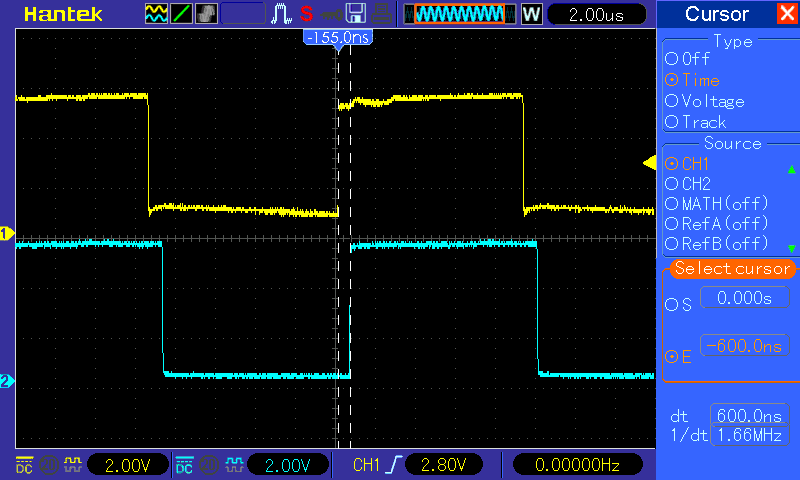Click the waveform display mode icon
Screen dimensions: 800x480
click(x=157, y=14)
